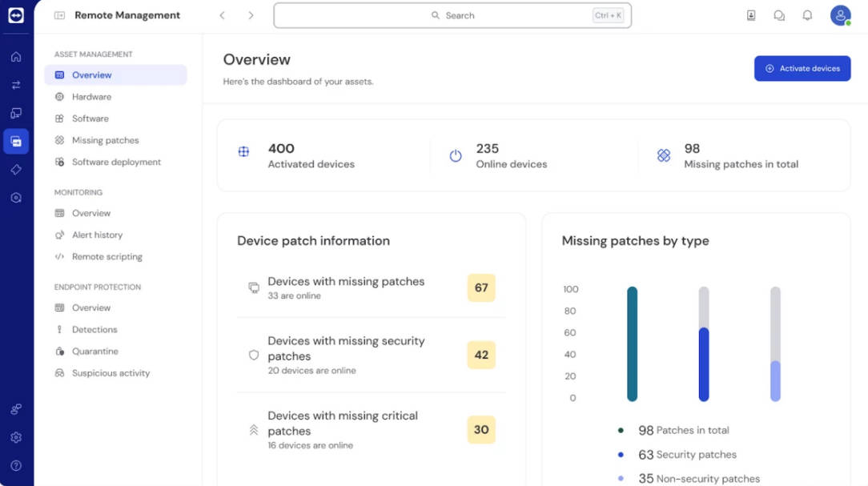Click the 98 Patches in total legend
The height and width of the screenshot is (486, 868).
tap(673, 430)
